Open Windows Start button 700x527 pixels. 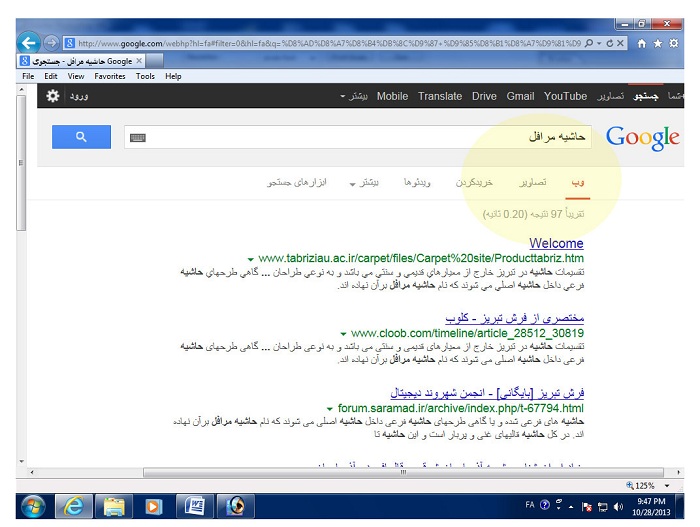pos(33,506)
